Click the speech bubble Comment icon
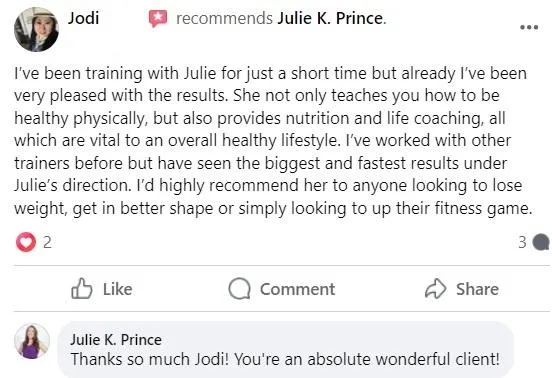Viewport: 552px width, 378px height. 239,289
